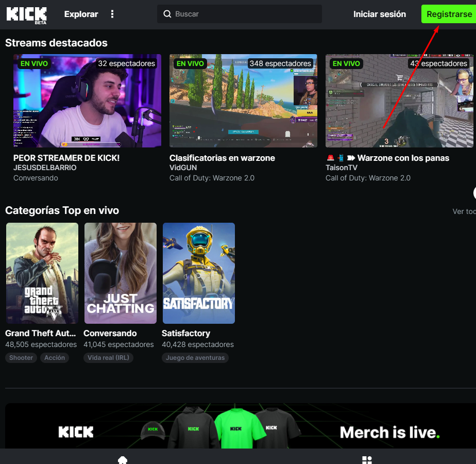This screenshot has width=476, height=464.
Task: Click Iniciar sesión to log in
Action: point(379,14)
